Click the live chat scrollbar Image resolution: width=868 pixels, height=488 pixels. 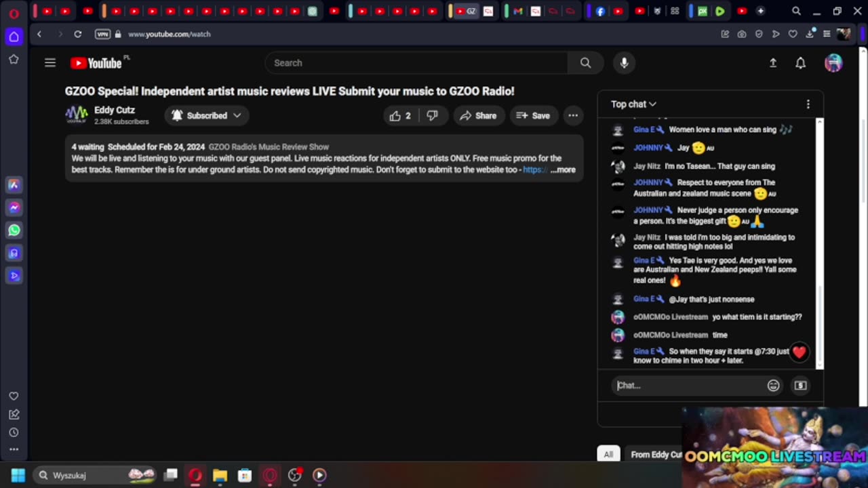point(820,325)
